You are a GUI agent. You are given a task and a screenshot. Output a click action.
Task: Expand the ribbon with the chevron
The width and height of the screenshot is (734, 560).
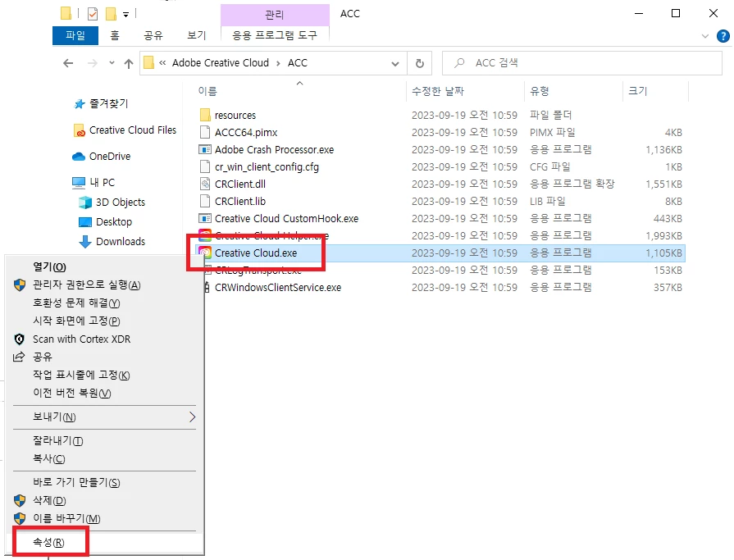705,36
